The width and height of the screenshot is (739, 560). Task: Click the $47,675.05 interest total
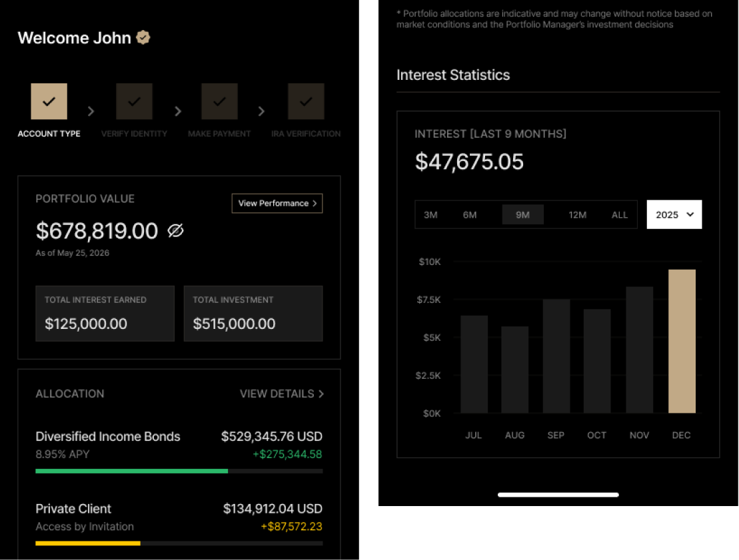click(469, 162)
